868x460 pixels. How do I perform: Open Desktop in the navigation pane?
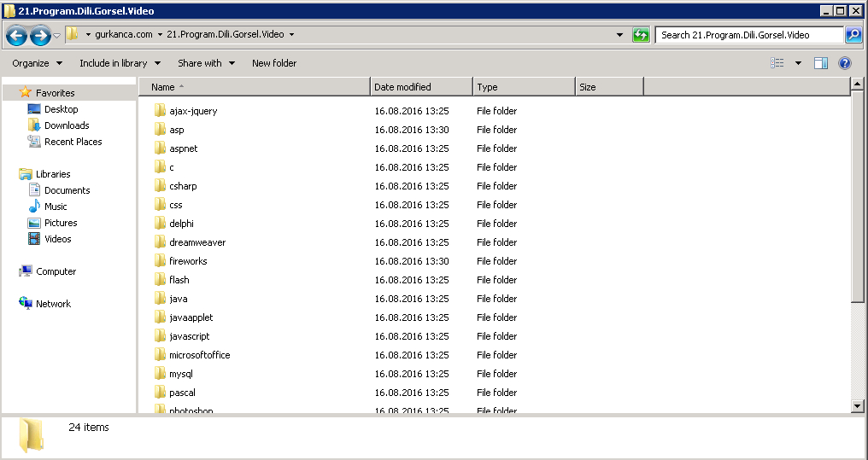(61, 109)
